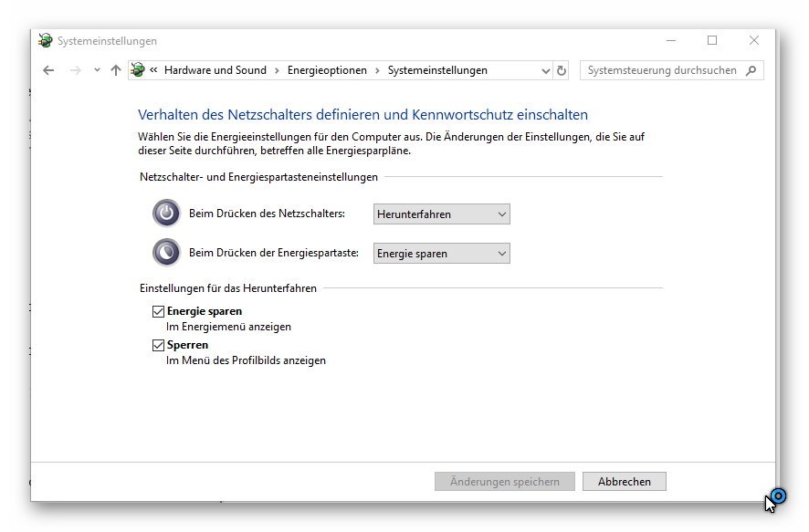The image size is (809, 532).
Task: Close the Systemeinstellungen window
Action: [754, 40]
